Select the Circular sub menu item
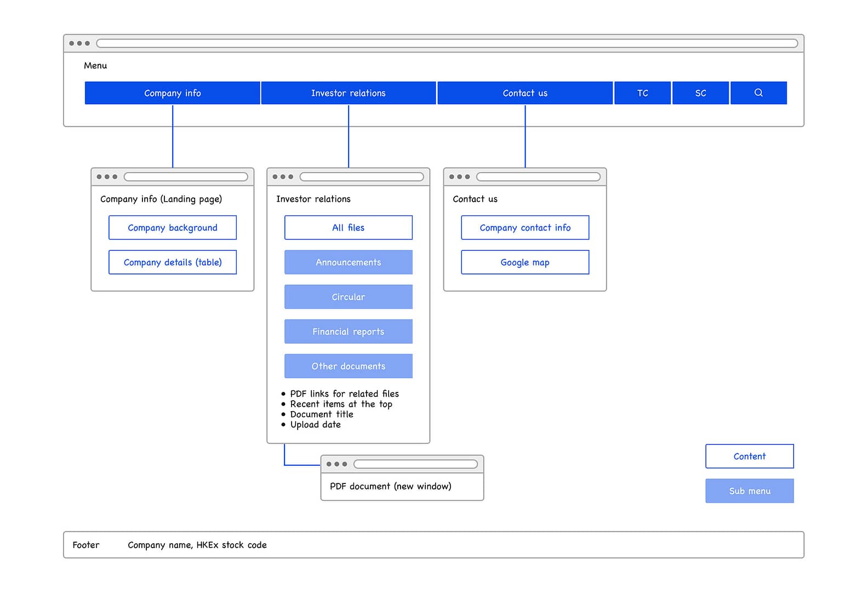 (x=348, y=297)
